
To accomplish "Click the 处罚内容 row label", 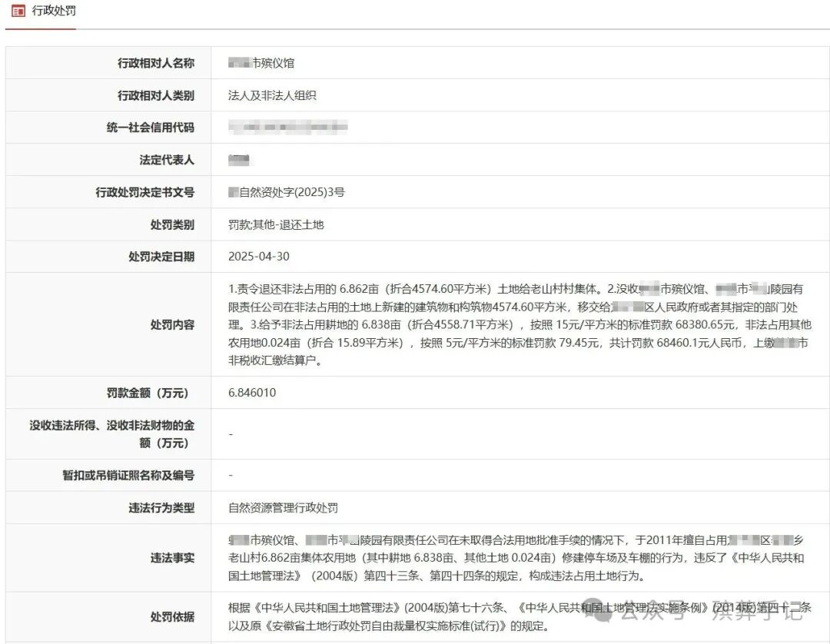I will [172, 324].
